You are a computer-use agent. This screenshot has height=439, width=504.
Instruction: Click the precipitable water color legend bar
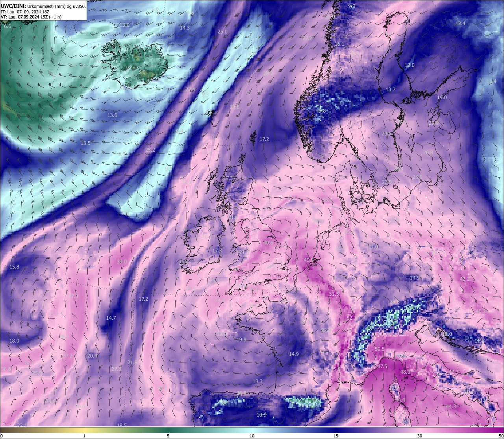click(x=252, y=430)
